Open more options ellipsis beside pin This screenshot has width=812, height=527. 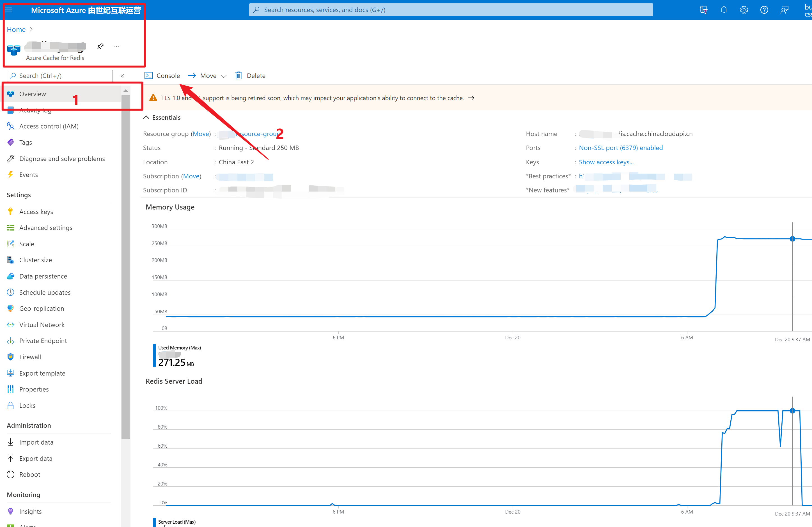pyautogui.click(x=116, y=46)
